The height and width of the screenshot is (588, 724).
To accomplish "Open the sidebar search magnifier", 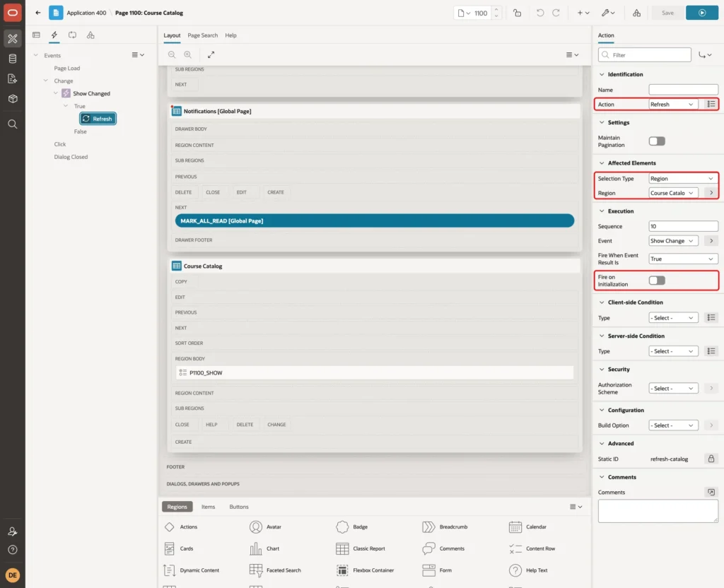I will pyautogui.click(x=13, y=124).
